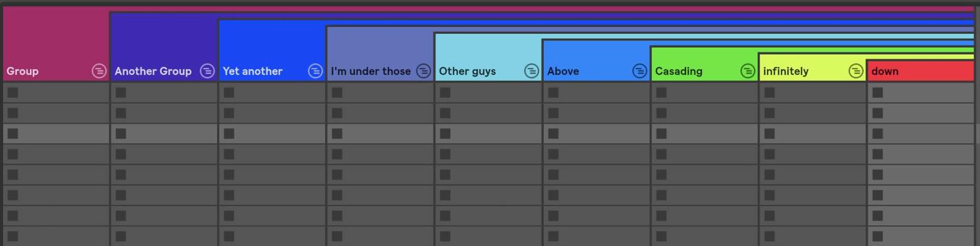Click the fold icon on the Above track
The image size is (980, 246).
pyautogui.click(x=639, y=71)
